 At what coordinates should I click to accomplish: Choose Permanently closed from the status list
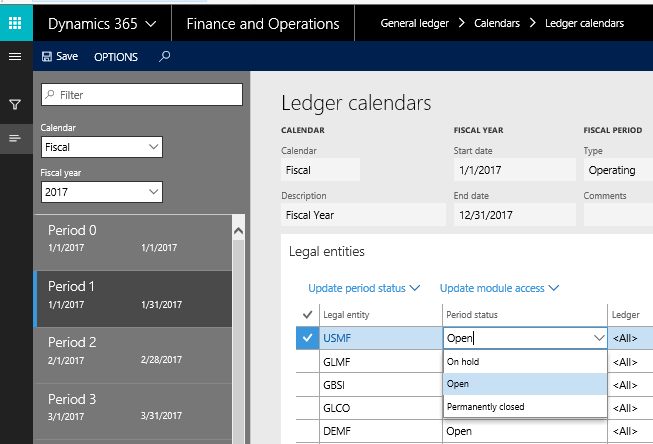coord(525,407)
